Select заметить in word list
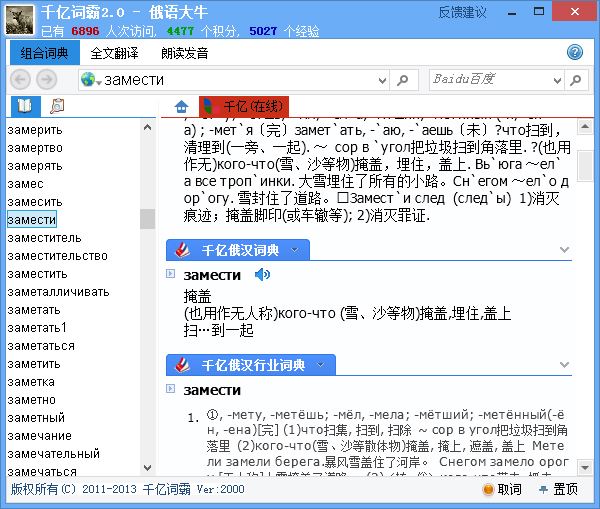Screen dimensions: 600x509 click(34, 364)
